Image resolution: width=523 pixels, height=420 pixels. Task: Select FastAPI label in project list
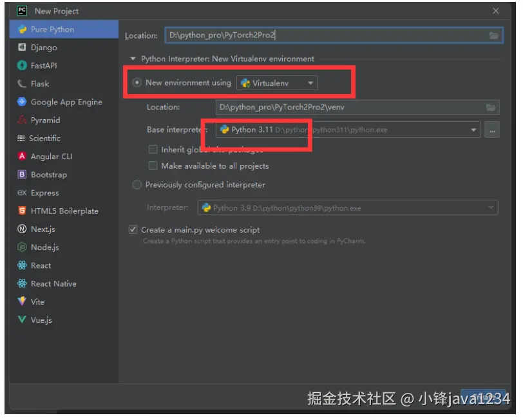coord(44,66)
